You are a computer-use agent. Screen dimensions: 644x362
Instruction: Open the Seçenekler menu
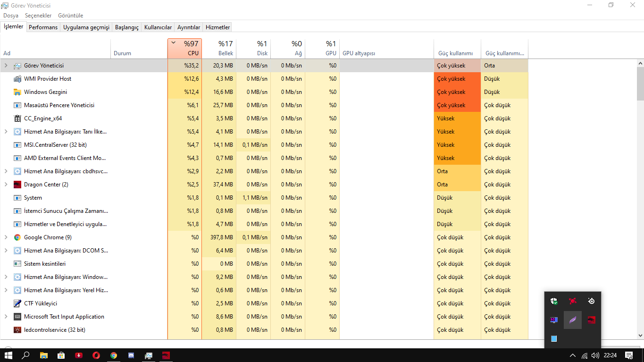pyautogui.click(x=38, y=16)
